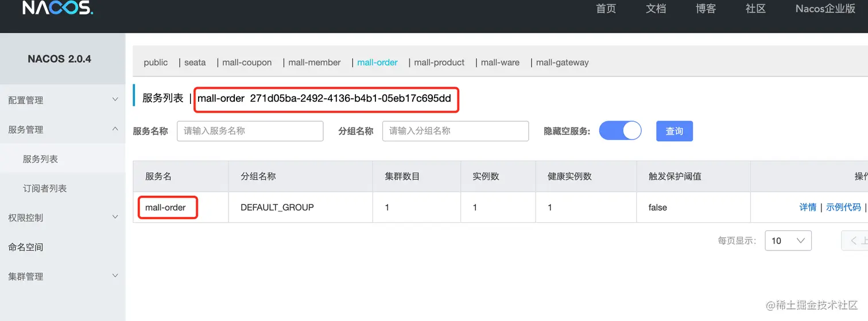Image resolution: width=868 pixels, height=321 pixels.
Task: Switch to mall-member namespace tab
Action: tap(315, 63)
